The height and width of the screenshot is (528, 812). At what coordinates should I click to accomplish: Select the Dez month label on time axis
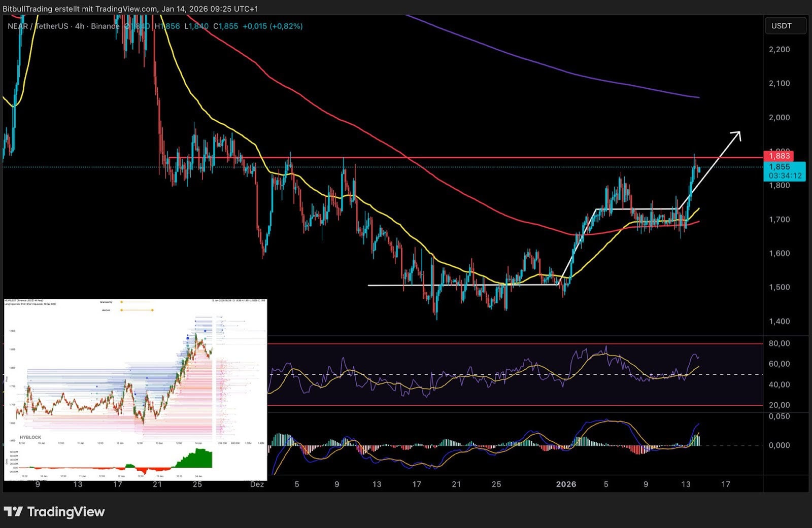click(x=257, y=484)
